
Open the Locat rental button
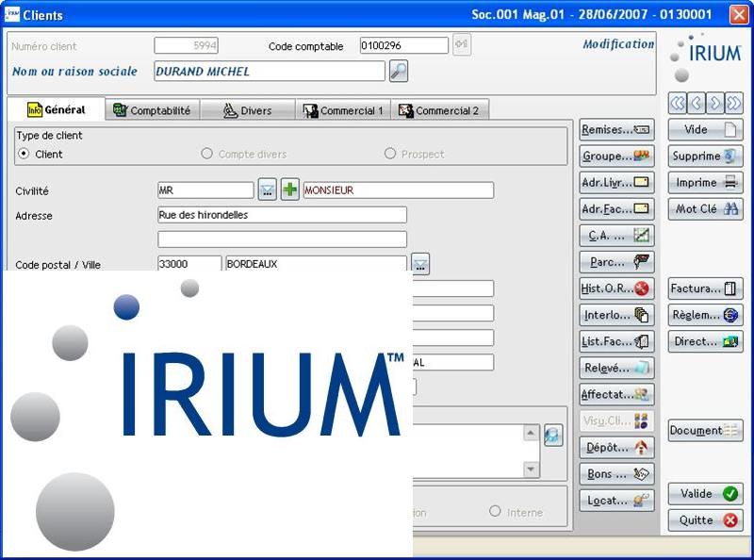(x=616, y=501)
